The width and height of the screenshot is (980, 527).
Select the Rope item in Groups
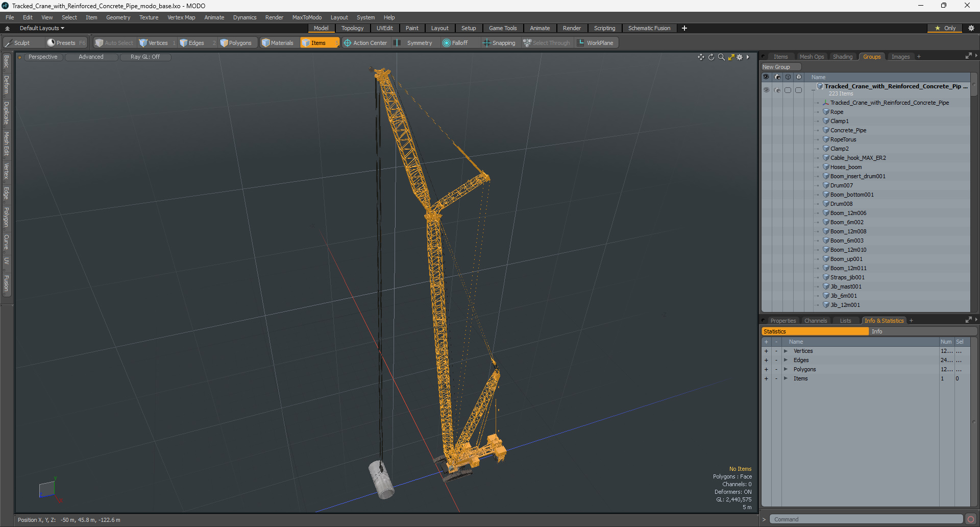point(837,112)
